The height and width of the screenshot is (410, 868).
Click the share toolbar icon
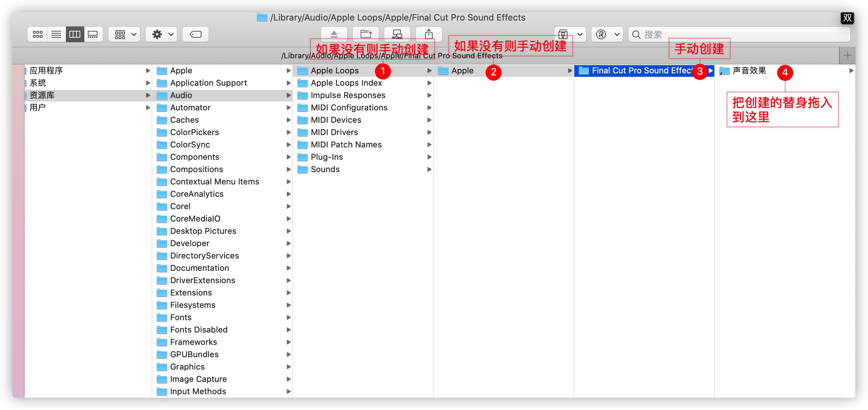(429, 34)
